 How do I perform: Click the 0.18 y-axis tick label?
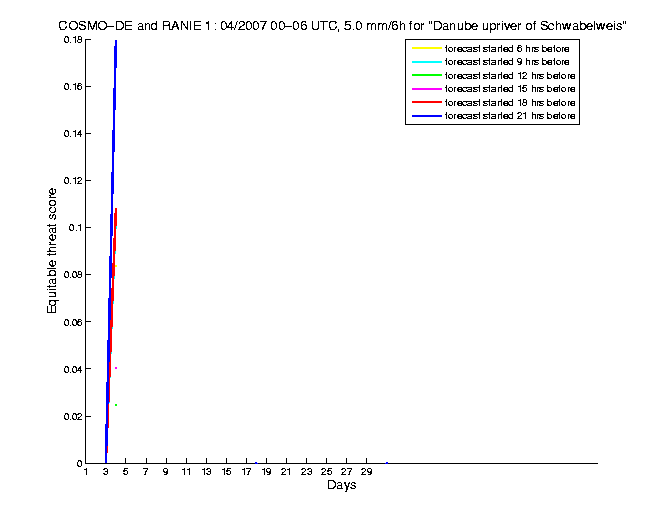pos(71,40)
